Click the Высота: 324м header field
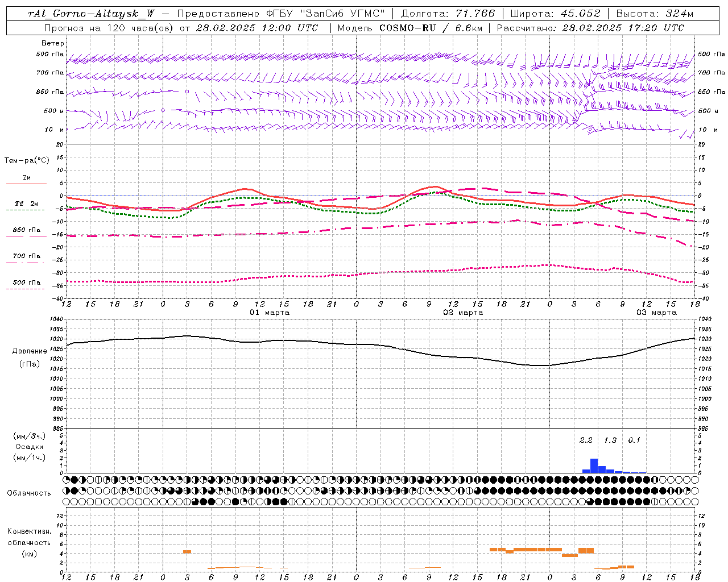This screenshot has height=582, width=728. pyautogui.click(x=655, y=14)
